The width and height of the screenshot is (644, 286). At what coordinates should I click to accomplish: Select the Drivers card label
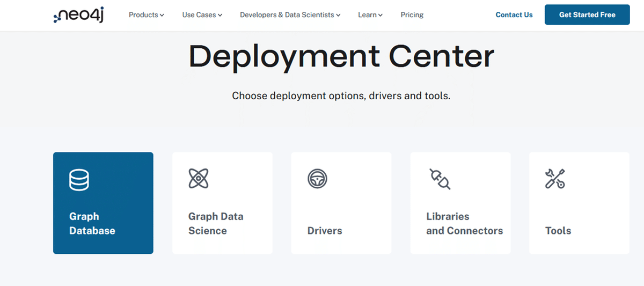[325, 231]
